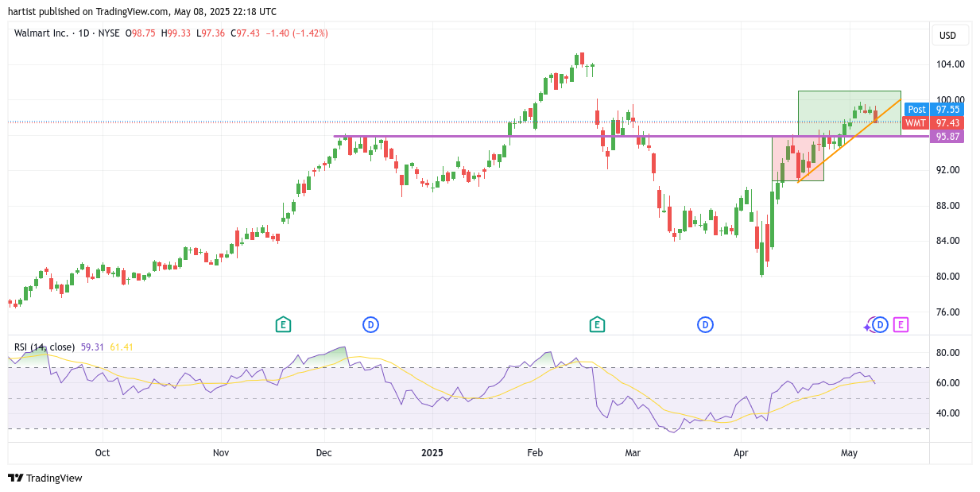This screenshot has width=980, height=492.
Task: Click the 95.87 horizontal line price label
Action: [x=947, y=137]
